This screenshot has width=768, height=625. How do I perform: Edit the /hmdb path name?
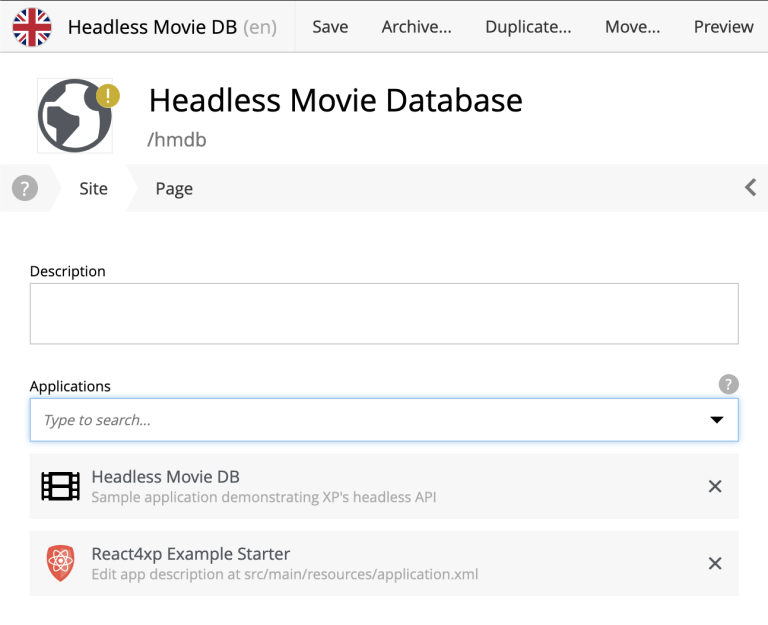tap(177, 140)
